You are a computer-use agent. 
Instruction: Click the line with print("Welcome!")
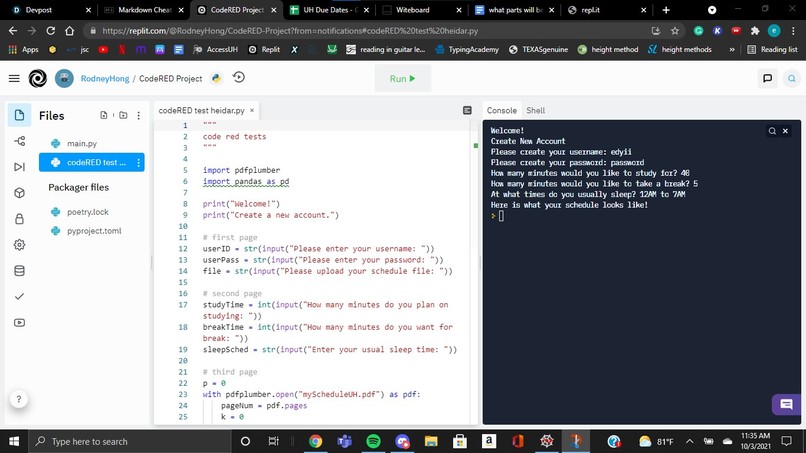(x=241, y=204)
